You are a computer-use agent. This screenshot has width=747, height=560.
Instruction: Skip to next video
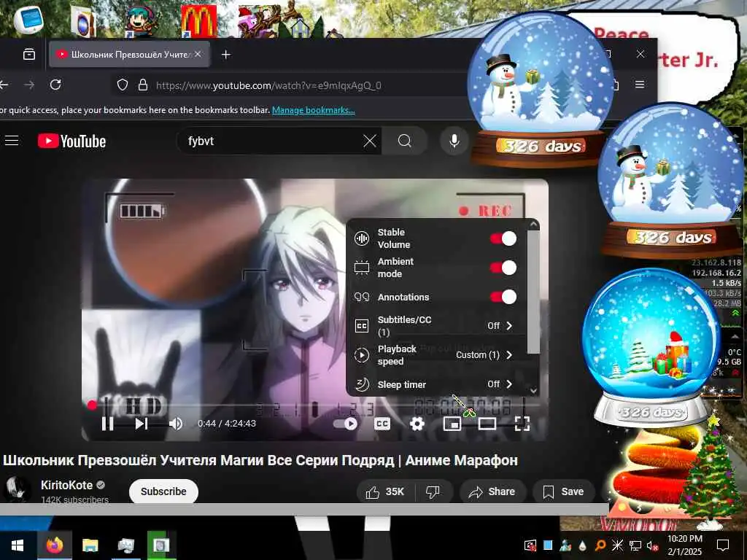142,424
